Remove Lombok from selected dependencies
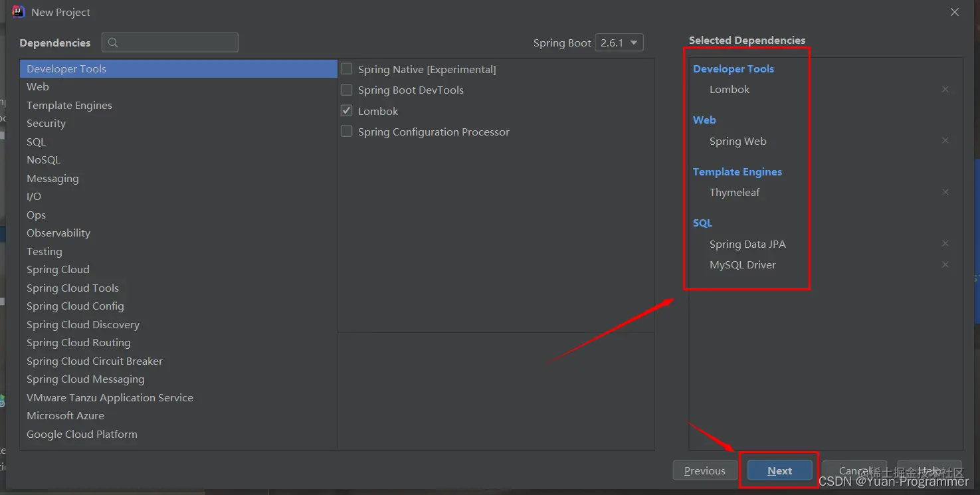 pyautogui.click(x=945, y=89)
